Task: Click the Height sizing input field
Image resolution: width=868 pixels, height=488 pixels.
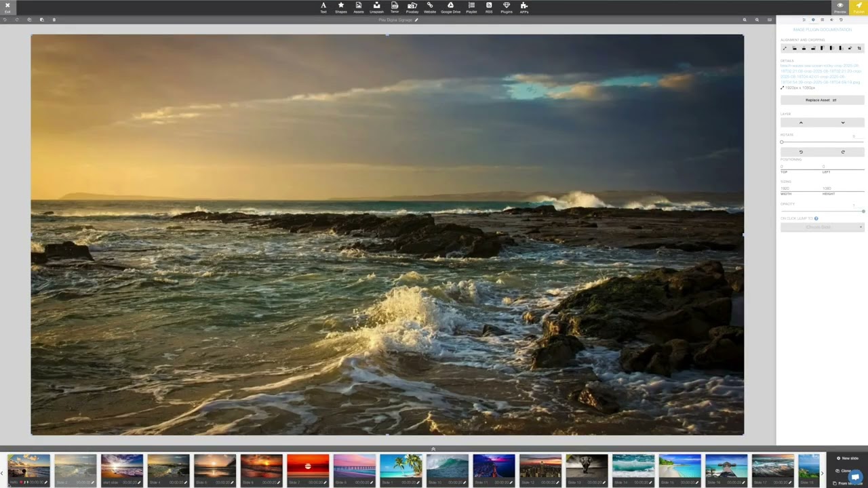Action: click(x=843, y=188)
